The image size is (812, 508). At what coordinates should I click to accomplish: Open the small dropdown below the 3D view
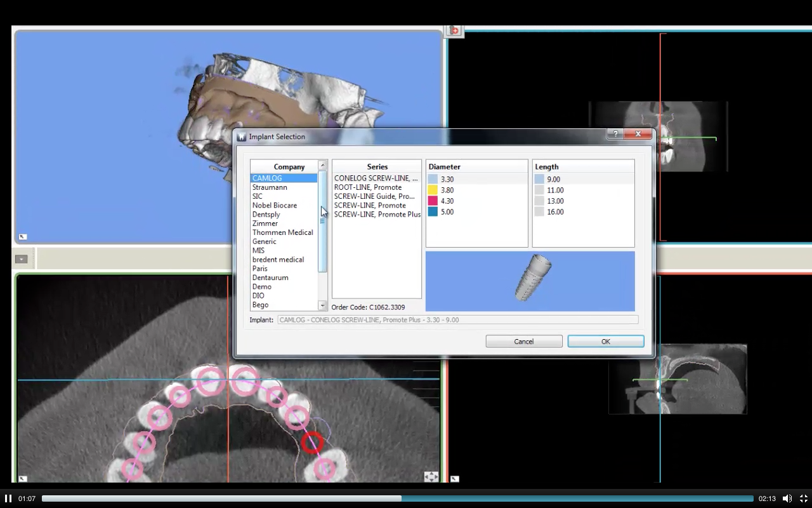[x=21, y=259]
